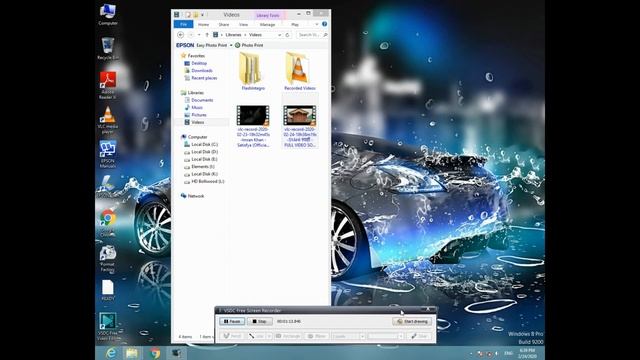The width and height of the screenshot is (640, 360).
Task: Select Favorites in the navigation pane
Action: (196, 56)
